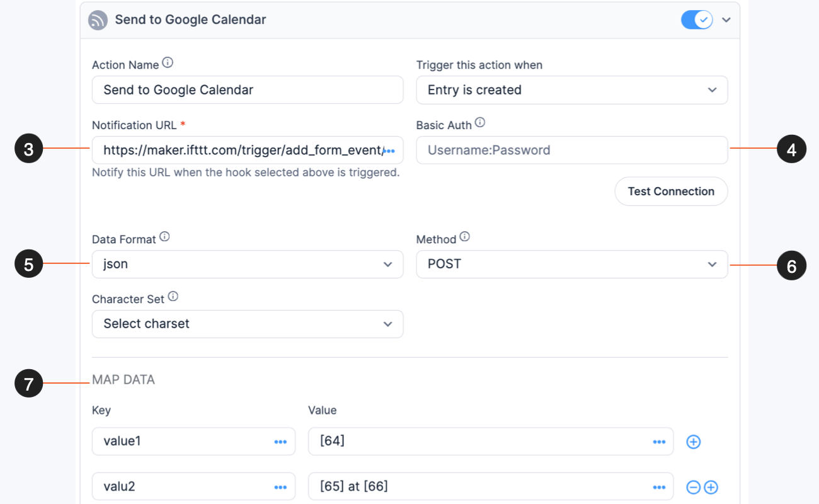Image resolution: width=819 pixels, height=504 pixels.
Task: Click the Key column label
Action: tap(101, 410)
